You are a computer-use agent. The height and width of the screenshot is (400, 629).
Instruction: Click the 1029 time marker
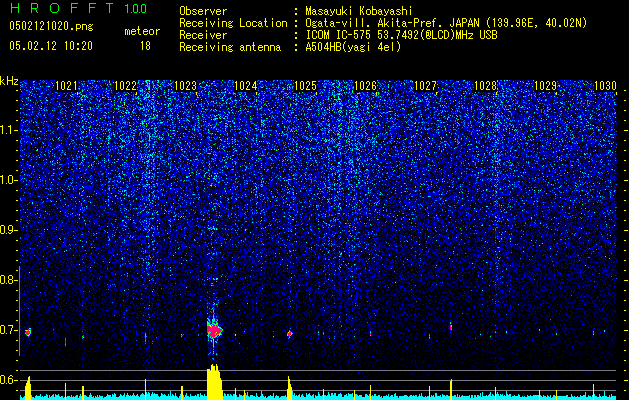(x=546, y=86)
